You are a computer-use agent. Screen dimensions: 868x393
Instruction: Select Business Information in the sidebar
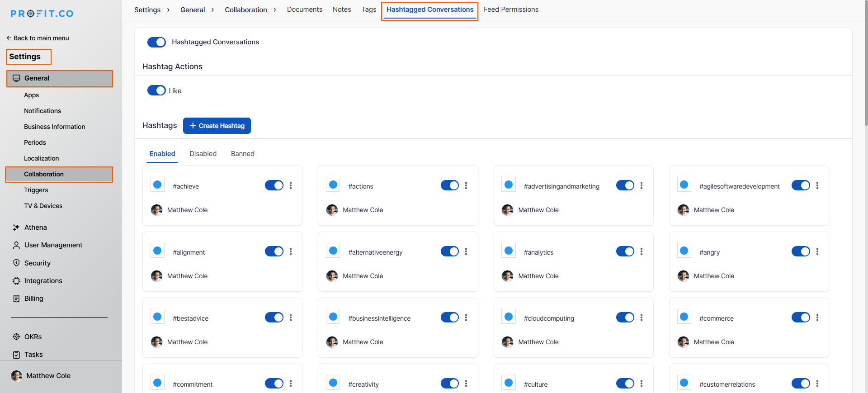(x=55, y=127)
